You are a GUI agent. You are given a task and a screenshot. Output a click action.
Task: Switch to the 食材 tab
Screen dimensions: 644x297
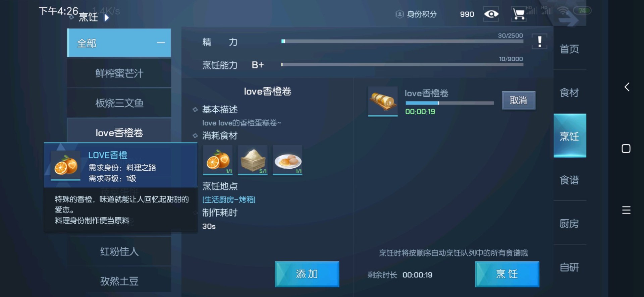570,93
